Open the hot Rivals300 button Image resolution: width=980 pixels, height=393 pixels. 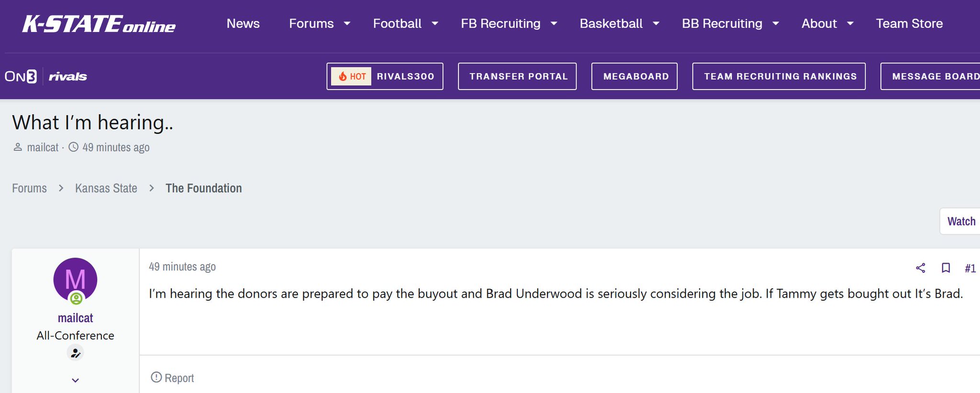click(385, 77)
